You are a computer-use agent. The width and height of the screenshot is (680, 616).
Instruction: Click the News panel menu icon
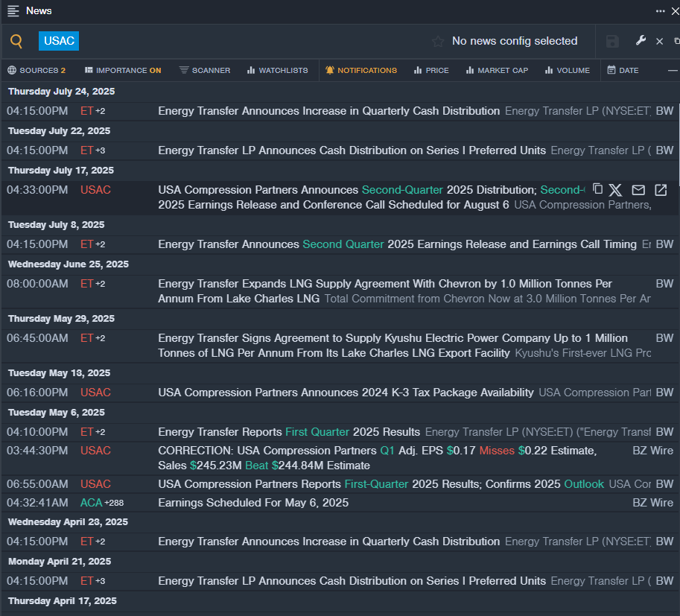[13, 11]
